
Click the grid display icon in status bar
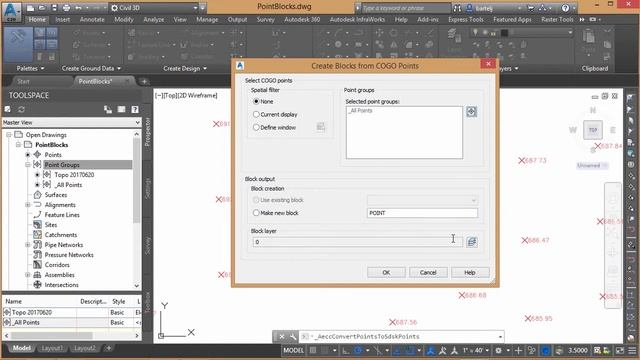coord(313,350)
